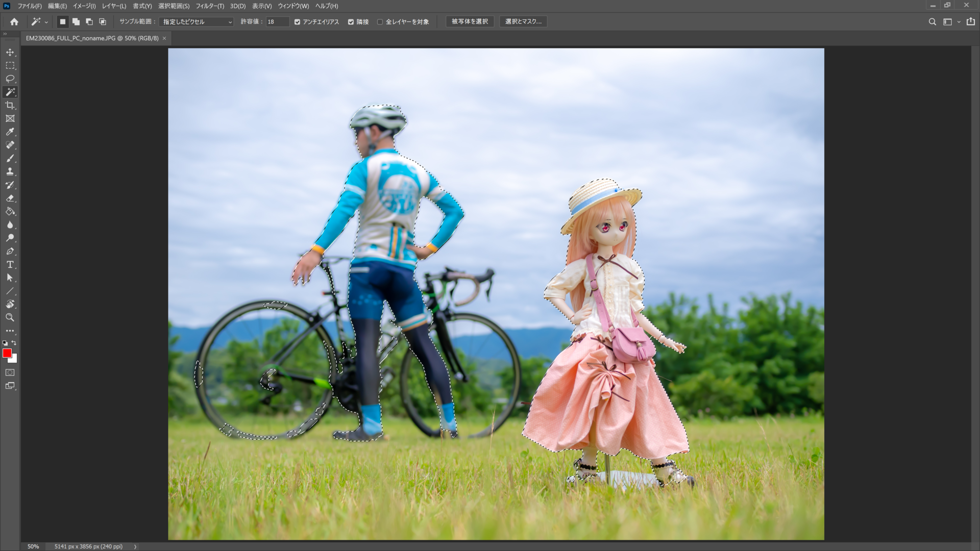Viewport: 980px width, 551px height.
Task: Open the フィルター menu
Action: pyautogui.click(x=210, y=6)
